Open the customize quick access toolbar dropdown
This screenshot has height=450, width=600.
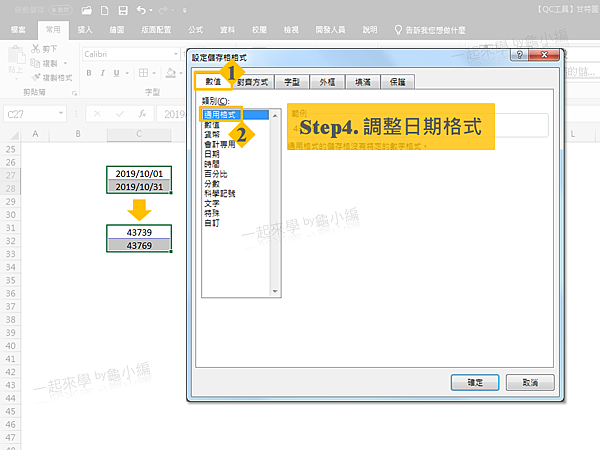[x=184, y=10]
